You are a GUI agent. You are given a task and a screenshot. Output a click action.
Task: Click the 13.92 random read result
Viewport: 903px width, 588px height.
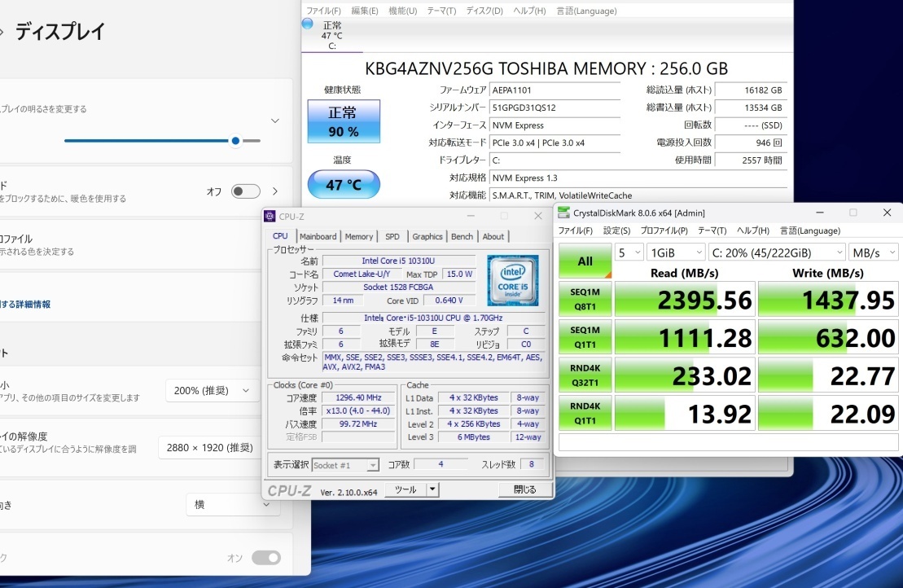click(685, 414)
